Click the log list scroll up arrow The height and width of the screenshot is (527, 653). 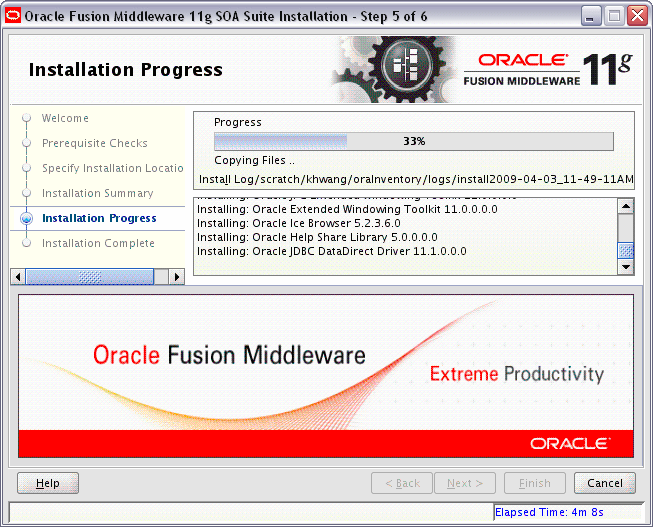coord(626,206)
